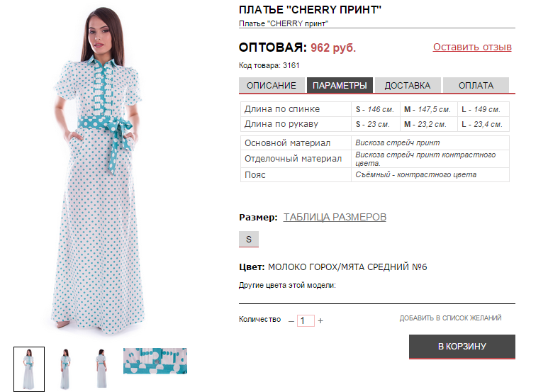
Task: Show the third dress thumbnail
Action: click(x=102, y=369)
